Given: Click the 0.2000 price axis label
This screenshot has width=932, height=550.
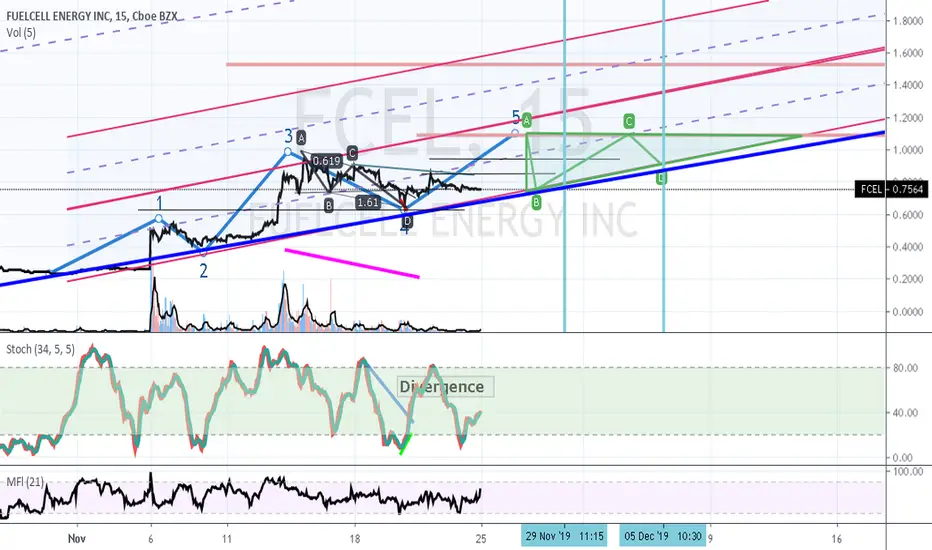Looking at the screenshot, I should click(908, 279).
